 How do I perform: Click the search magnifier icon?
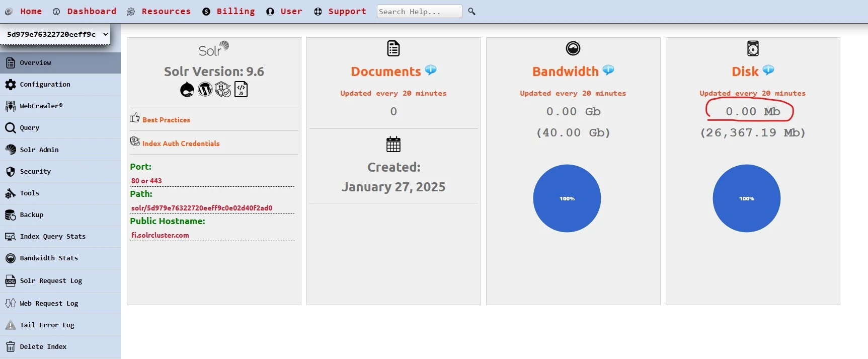[x=471, y=11]
